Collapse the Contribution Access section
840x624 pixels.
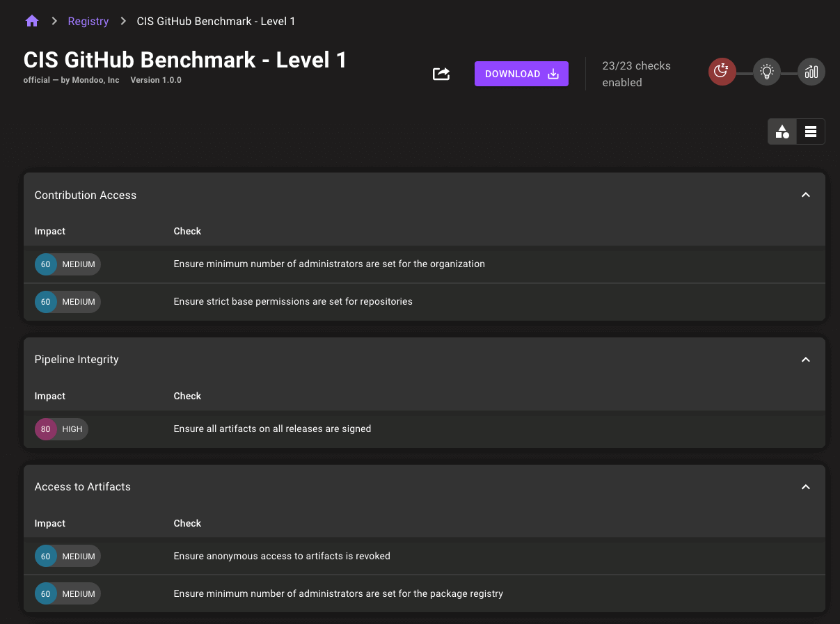coord(805,195)
